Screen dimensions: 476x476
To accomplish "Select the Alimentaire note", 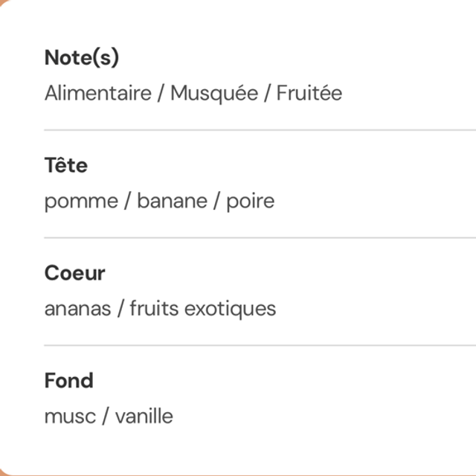I will 97,94.
